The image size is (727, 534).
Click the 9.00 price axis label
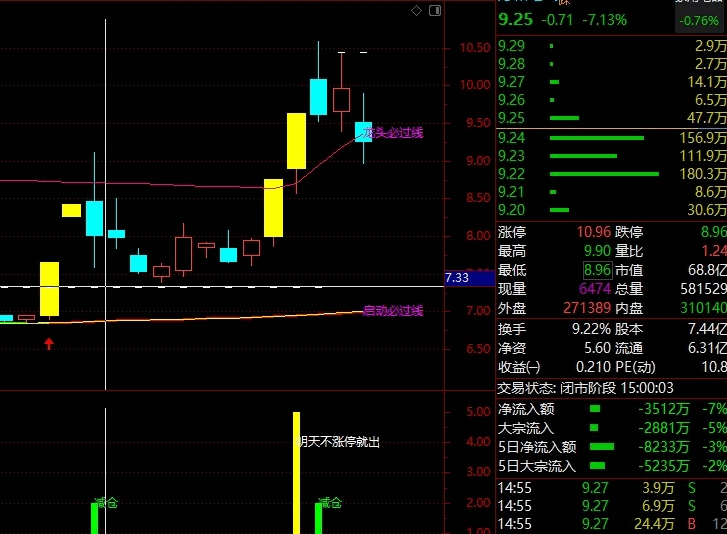click(x=478, y=161)
